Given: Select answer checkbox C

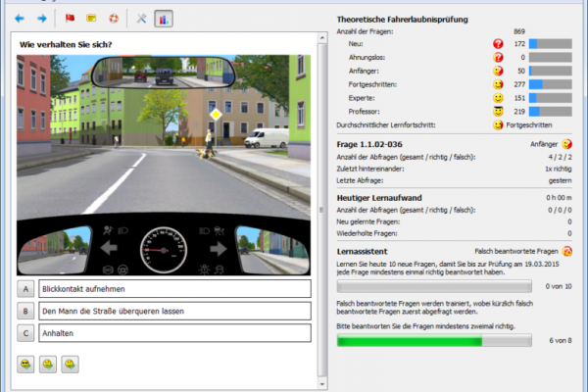Looking at the screenshot, I should pyautogui.click(x=24, y=333).
